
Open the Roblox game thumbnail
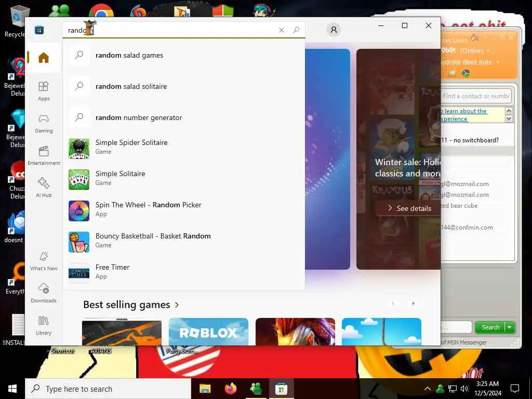click(x=208, y=331)
